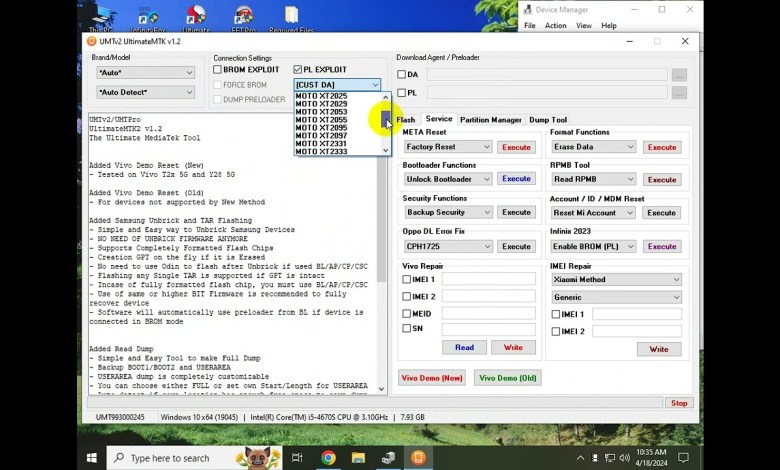Click model list scroll down arrow
This screenshot has width=780, height=470.
pyautogui.click(x=386, y=150)
